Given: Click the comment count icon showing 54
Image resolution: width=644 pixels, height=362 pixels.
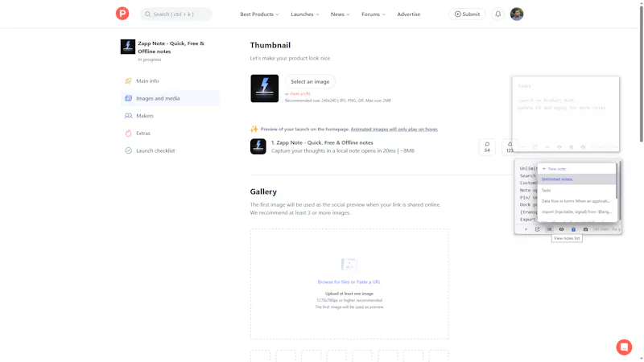Looking at the screenshot, I should point(487,147).
